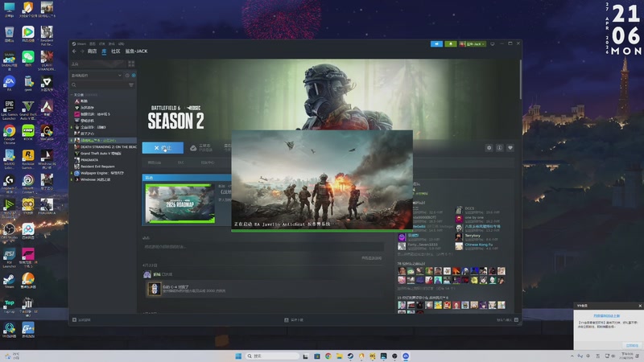This screenshot has height=362, width=644.
Task: Click friend Forty_Seven3333
Action: [x=422, y=245]
